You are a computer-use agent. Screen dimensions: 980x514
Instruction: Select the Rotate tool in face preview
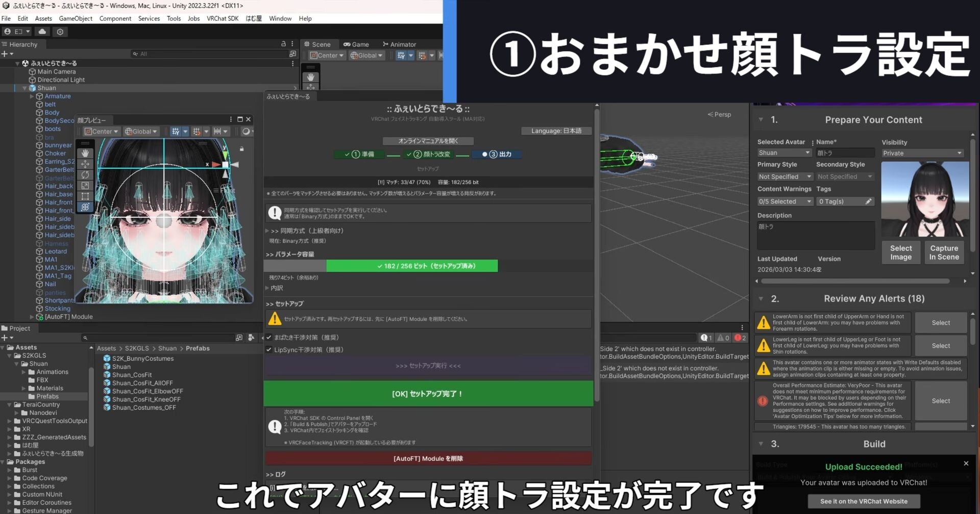[x=85, y=175]
